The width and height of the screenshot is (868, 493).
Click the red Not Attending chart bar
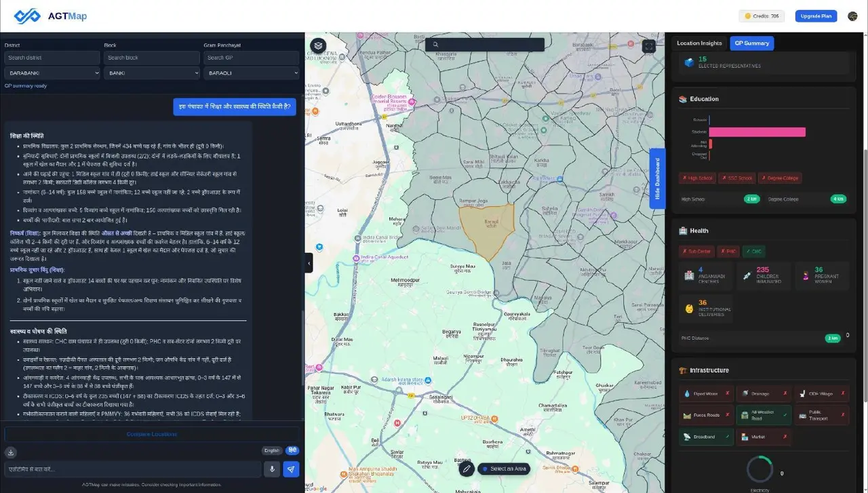click(711, 143)
